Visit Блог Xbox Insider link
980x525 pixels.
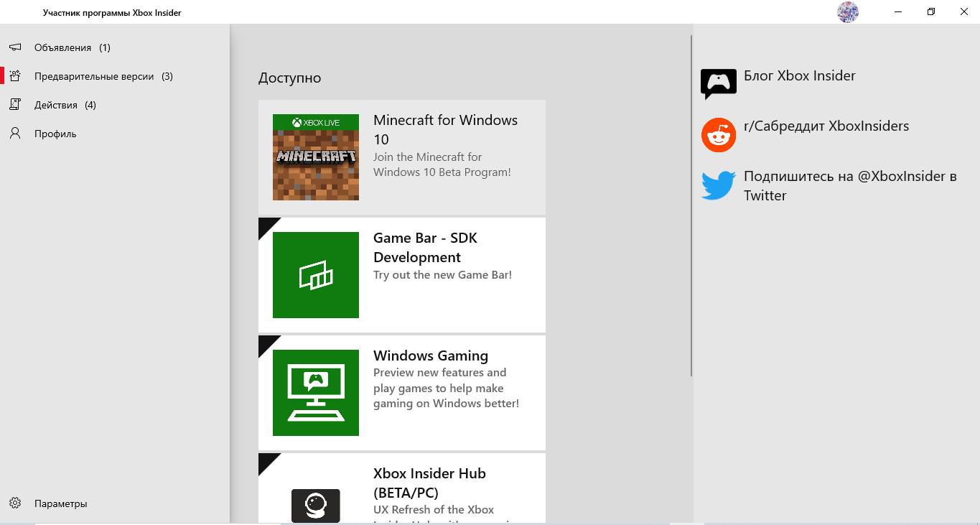tap(800, 75)
